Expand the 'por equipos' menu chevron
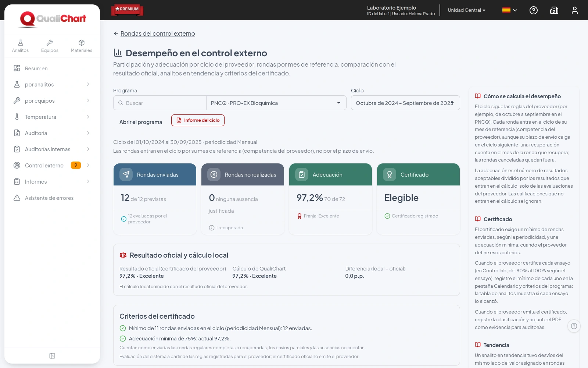Image resolution: width=588 pixels, height=368 pixels. coord(88,100)
